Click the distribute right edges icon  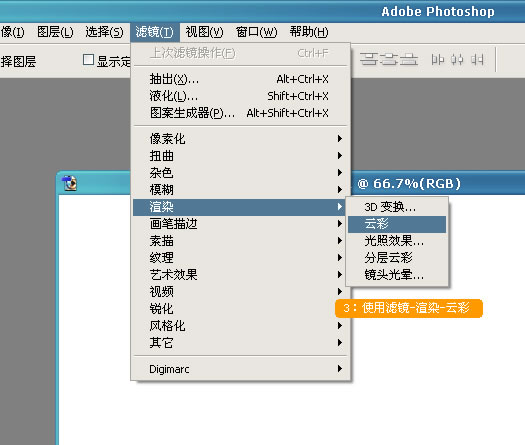(477, 60)
